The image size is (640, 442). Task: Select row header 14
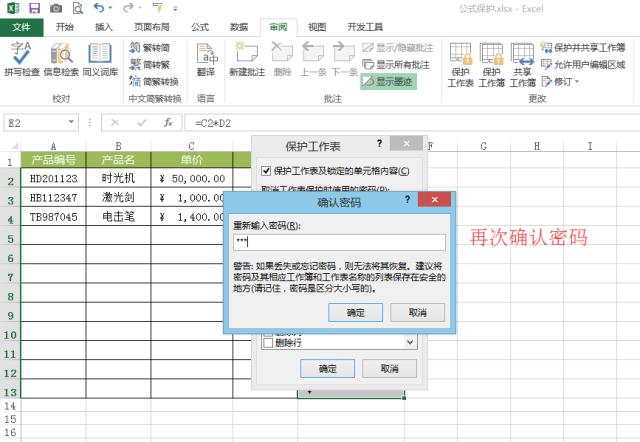(10, 406)
